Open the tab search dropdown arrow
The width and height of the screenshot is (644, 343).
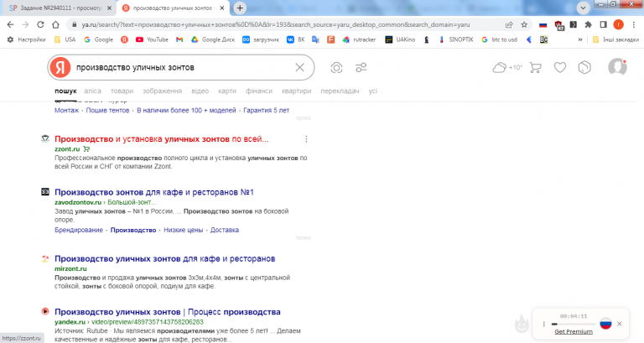point(583,8)
